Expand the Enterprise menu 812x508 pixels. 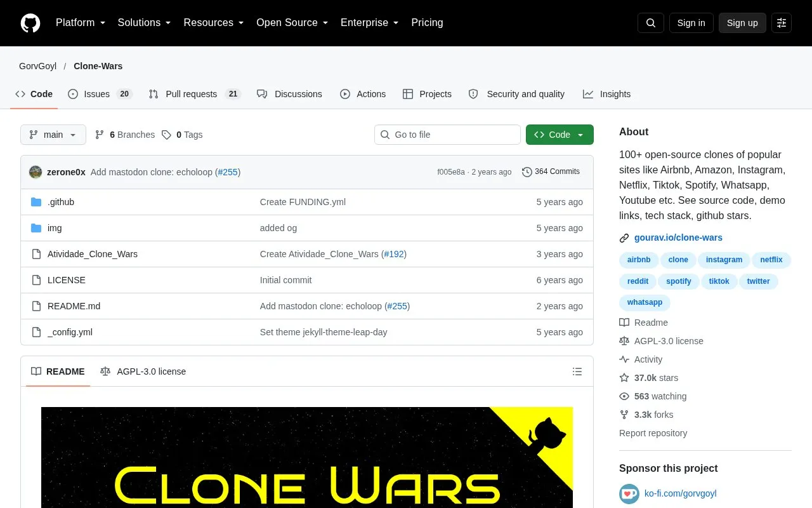pos(370,23)
